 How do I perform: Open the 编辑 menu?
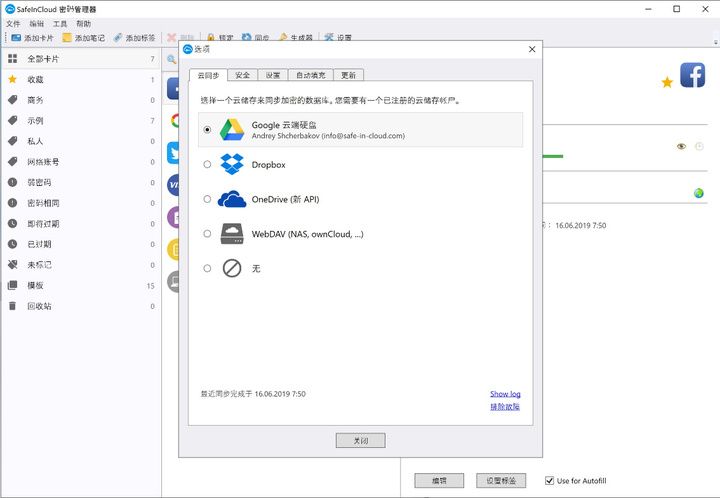coord(36,23)
